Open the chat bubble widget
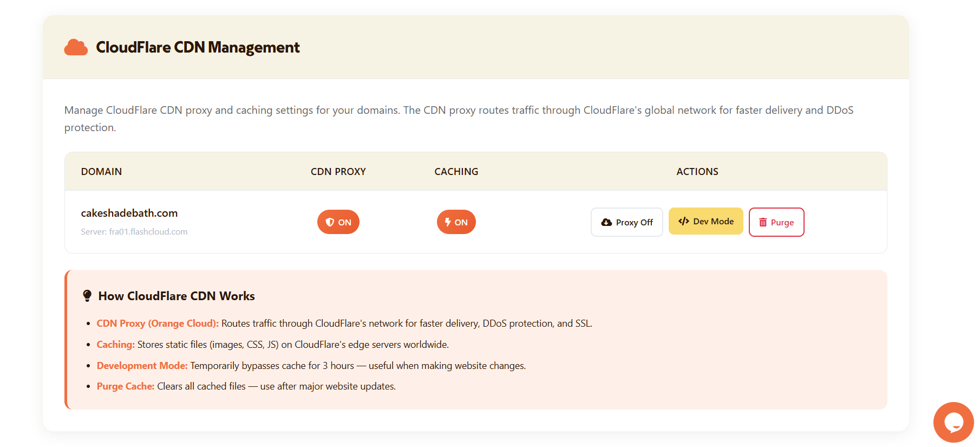980x447 pixels. 953,422
